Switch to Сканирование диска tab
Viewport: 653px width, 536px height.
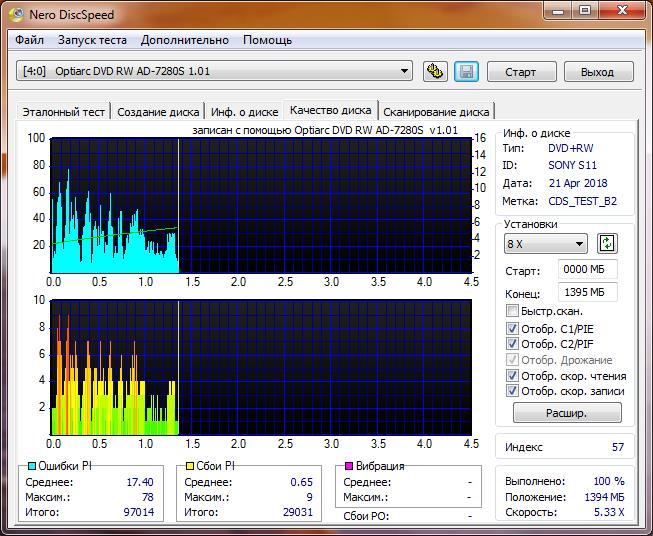(436, 112)
